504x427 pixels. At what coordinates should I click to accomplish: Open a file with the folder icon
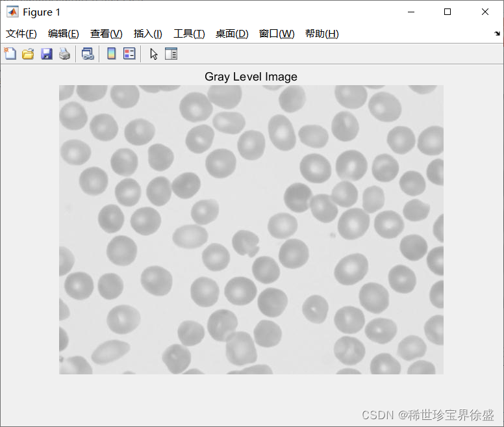coord(28,54)
